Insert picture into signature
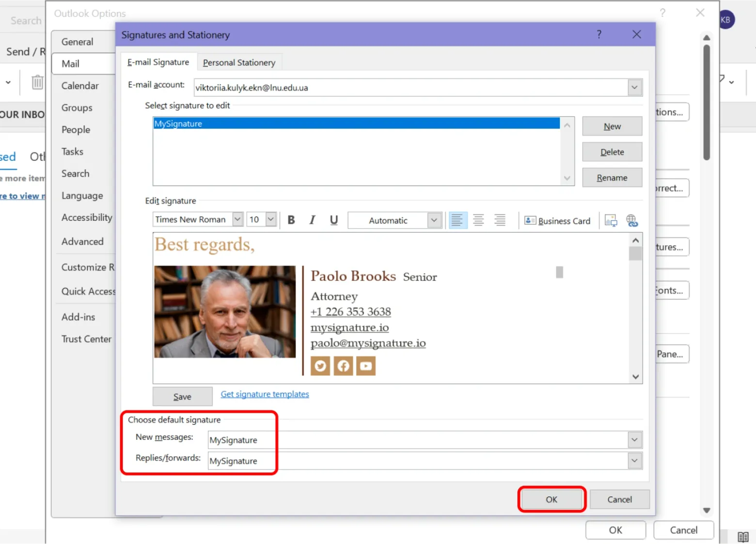 (x=611, y=221)
